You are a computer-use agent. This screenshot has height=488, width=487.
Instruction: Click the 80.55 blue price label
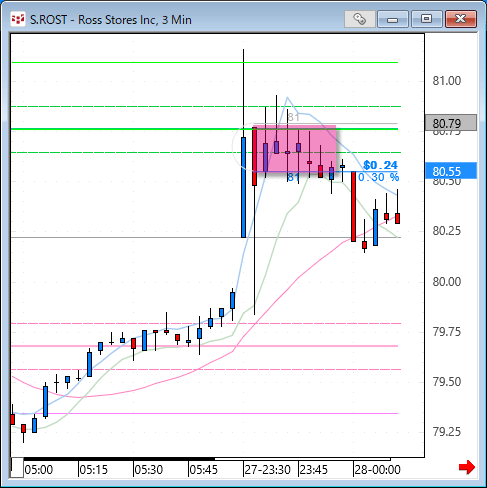(x=451, y=171)
